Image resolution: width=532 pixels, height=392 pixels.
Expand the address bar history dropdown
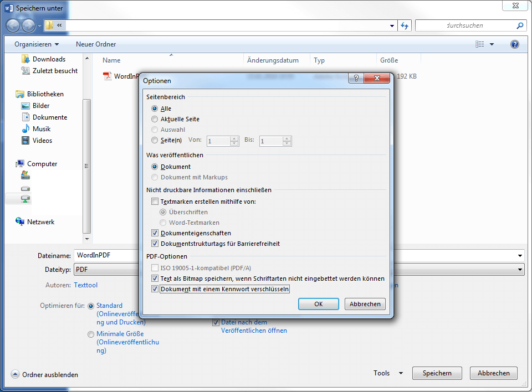coord(392,26)
